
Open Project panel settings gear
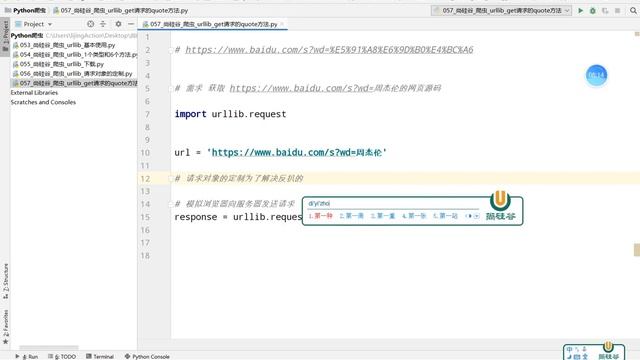[x=118, y=24]
